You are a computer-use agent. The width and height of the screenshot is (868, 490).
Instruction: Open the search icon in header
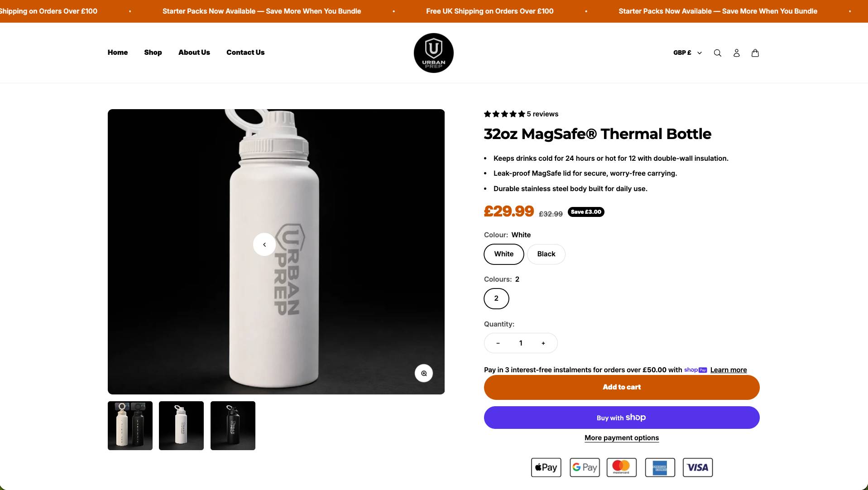coord(717,53)
